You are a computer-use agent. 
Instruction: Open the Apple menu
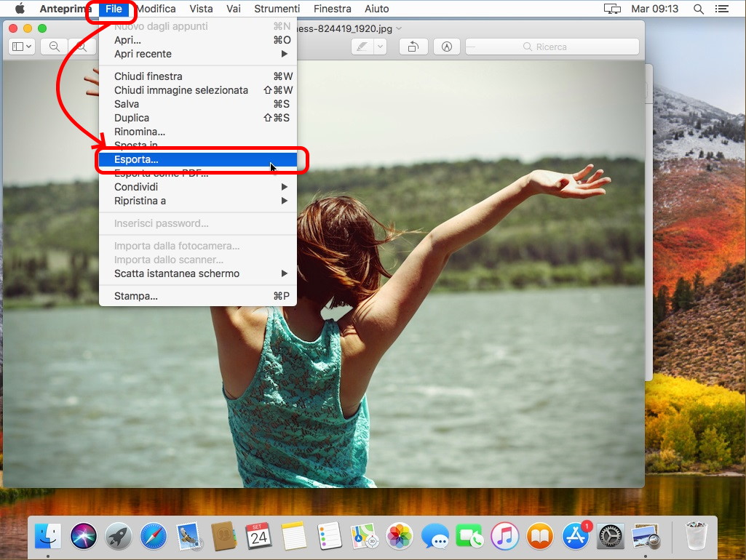pyautogui.click(x=20, y=9)
